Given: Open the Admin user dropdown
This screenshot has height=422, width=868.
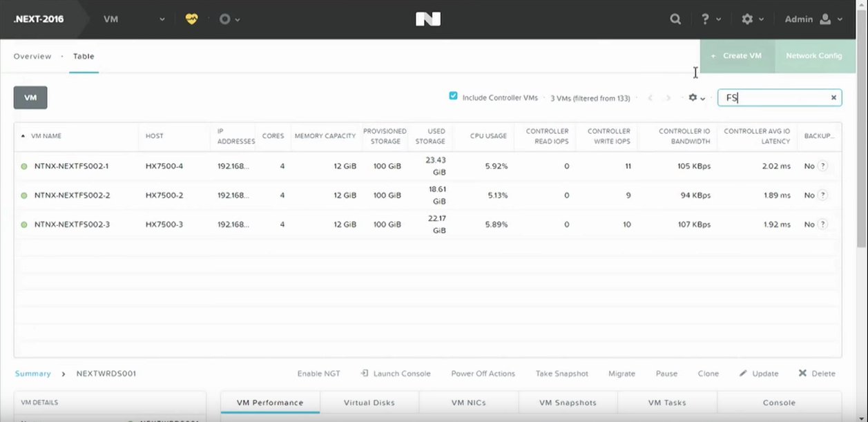Looking at the screenshot, I should point(813,19).
